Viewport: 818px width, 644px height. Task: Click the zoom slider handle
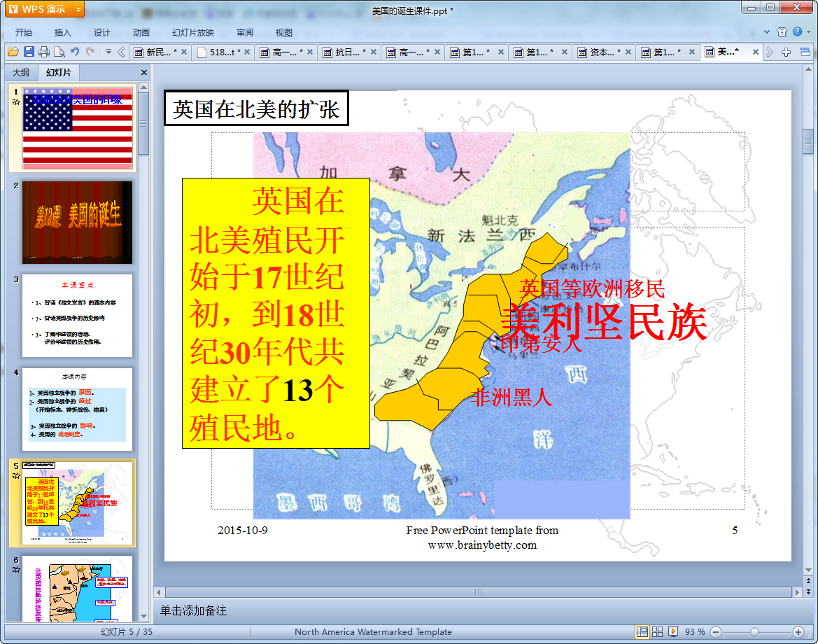tap(754, 631)
